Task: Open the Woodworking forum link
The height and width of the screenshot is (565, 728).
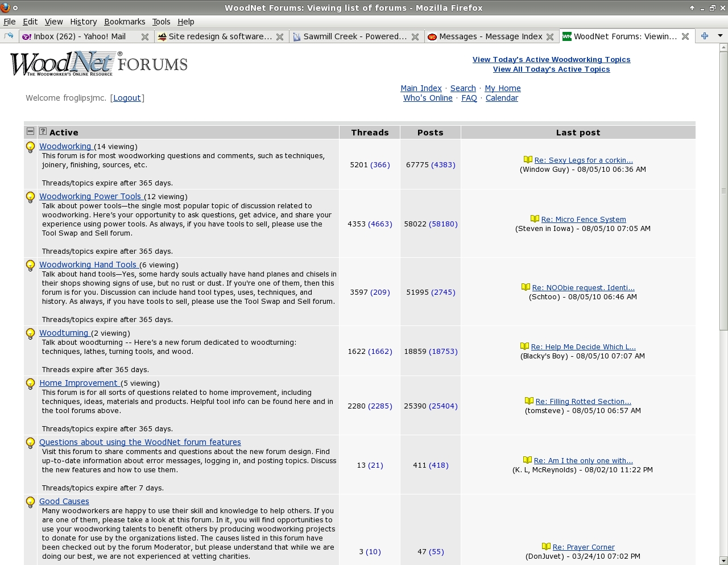Action: click(x=65, y=146)
